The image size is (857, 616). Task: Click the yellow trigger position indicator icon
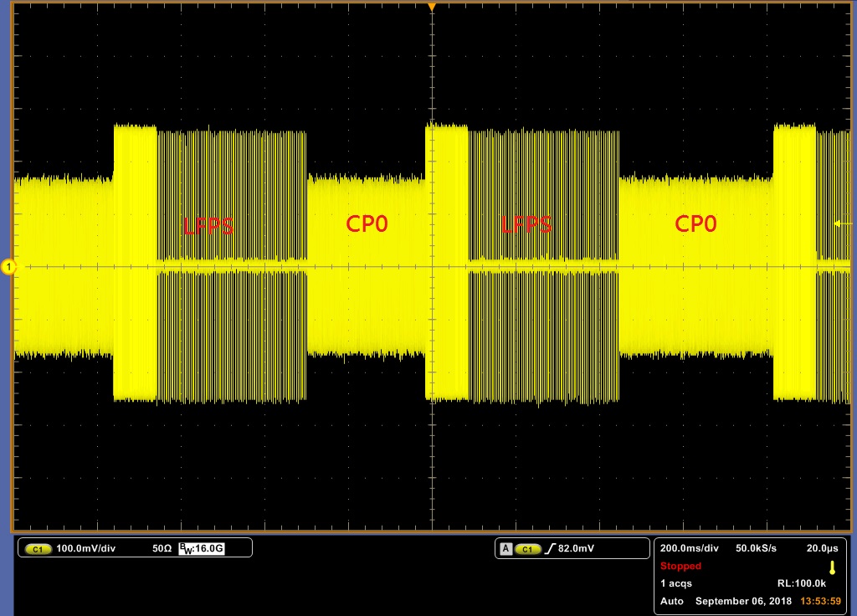pos(832,567)
